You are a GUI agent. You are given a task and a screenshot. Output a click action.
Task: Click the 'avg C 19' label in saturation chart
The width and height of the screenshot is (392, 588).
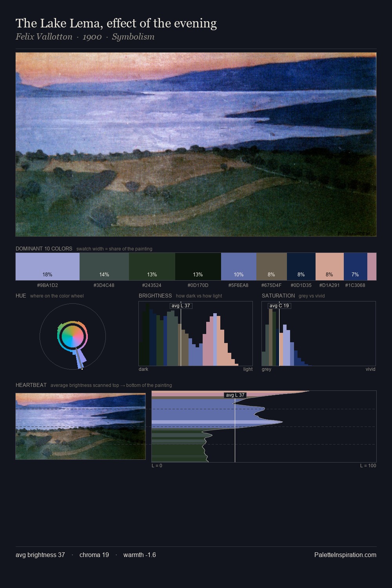pos(279,306)
